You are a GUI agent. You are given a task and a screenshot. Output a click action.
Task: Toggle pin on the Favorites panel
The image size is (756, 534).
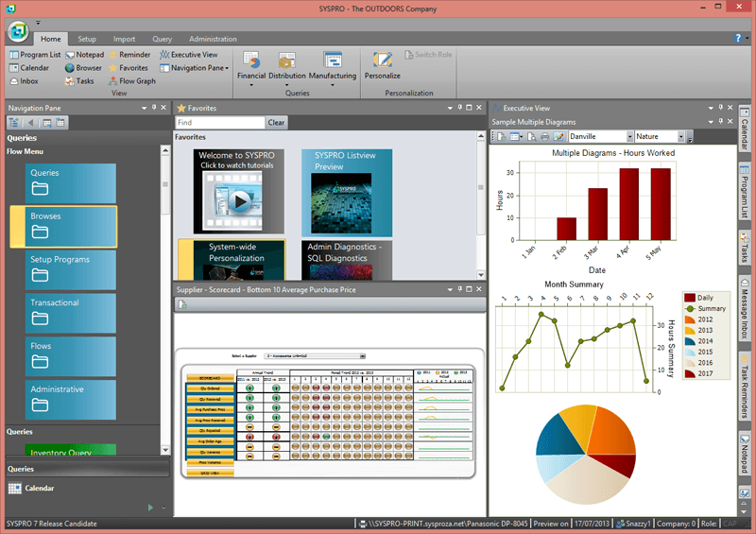(x=459, y=109)
